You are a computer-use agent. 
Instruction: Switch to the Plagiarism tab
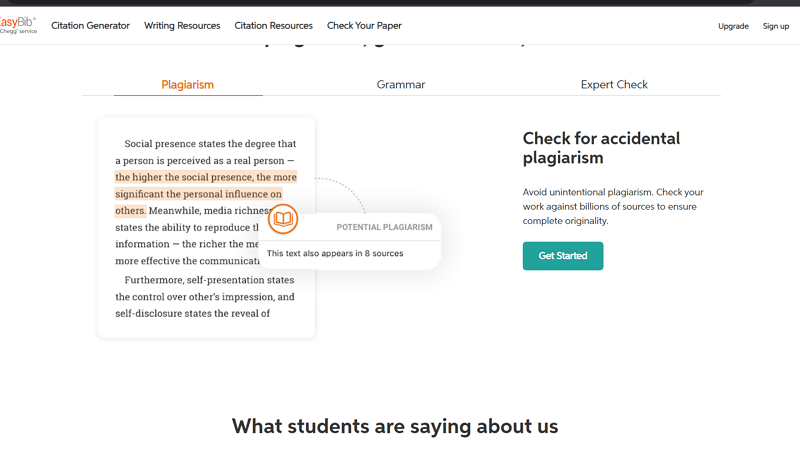click(188, 85)
